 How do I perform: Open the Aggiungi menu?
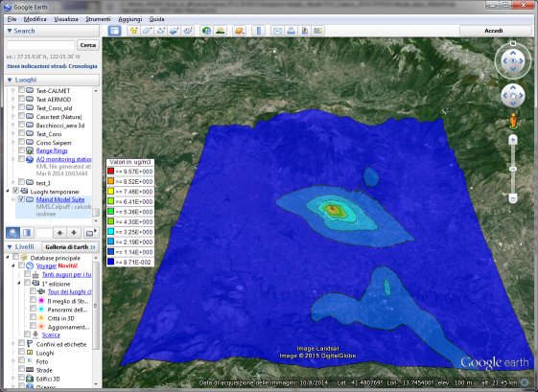[x=130, y=19]
